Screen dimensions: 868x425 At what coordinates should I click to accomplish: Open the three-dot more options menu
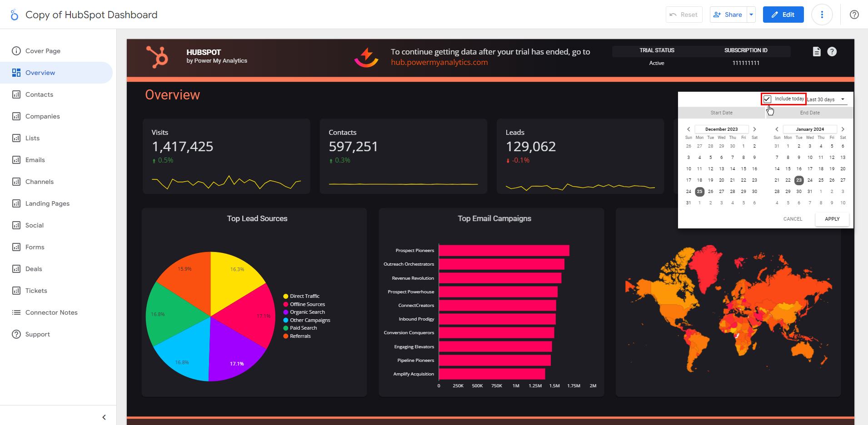(x=822, y=15)
